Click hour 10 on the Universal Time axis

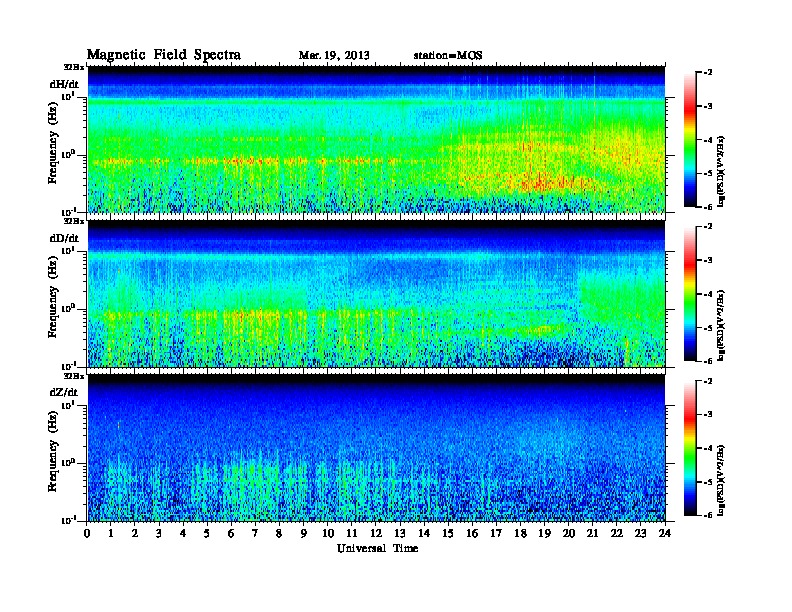click(x=328, y=533)
